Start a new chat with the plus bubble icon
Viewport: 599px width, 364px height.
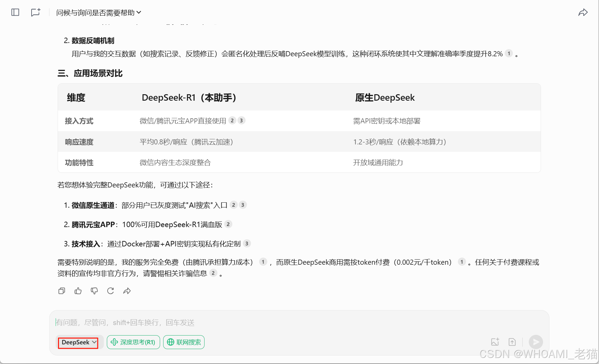pos(36,13)
